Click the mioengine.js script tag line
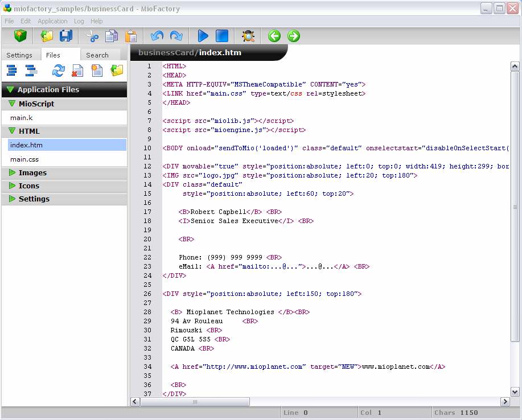 (x=234, y=130)
